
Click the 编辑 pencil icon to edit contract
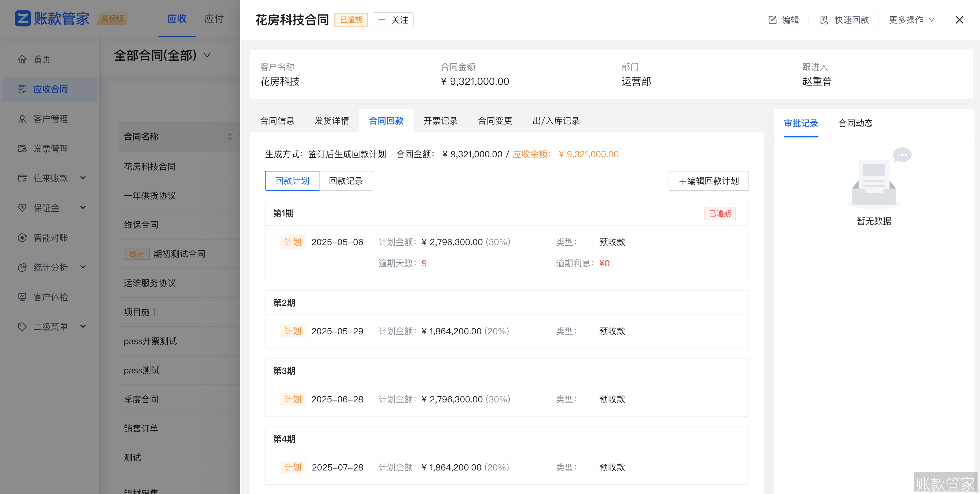click(772, 20)
